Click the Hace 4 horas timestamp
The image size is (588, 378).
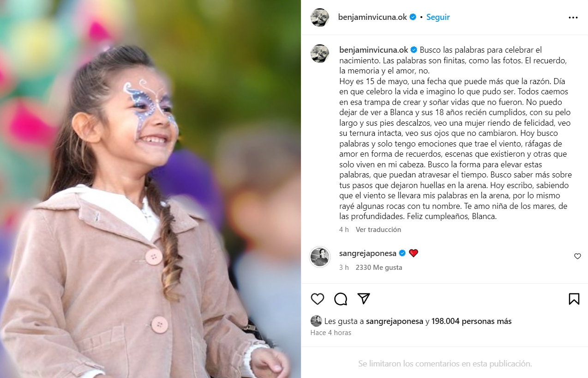[x=331, y=332]
